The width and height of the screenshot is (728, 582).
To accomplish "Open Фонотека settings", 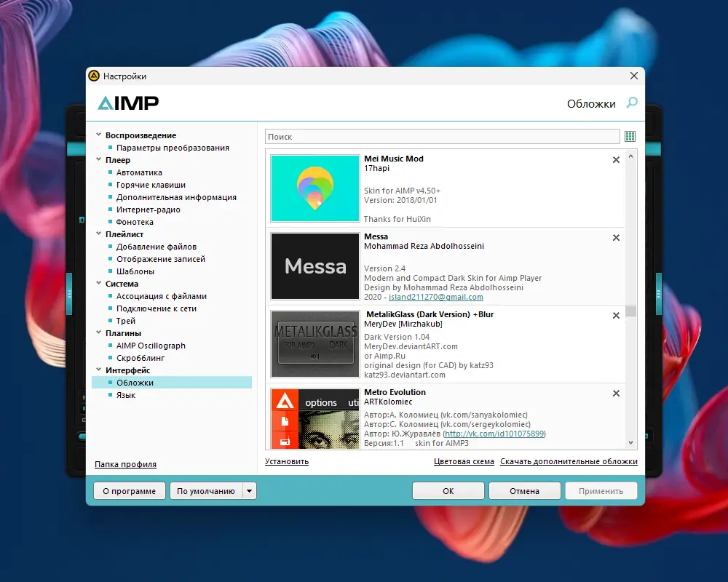I will [135, 222].
